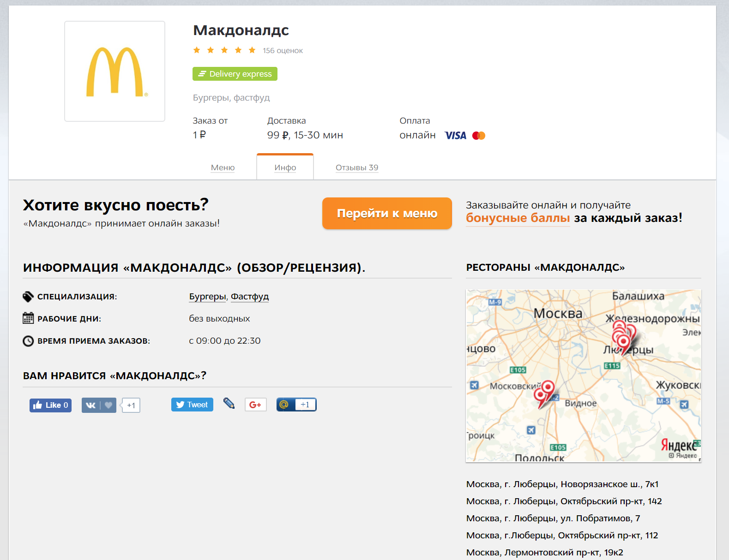Click the Mail.ru +1 counter

click(x=305, y=405)
